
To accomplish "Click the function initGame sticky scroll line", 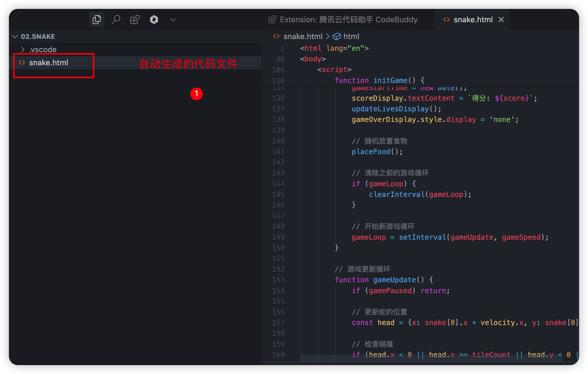I will point(379,80).
